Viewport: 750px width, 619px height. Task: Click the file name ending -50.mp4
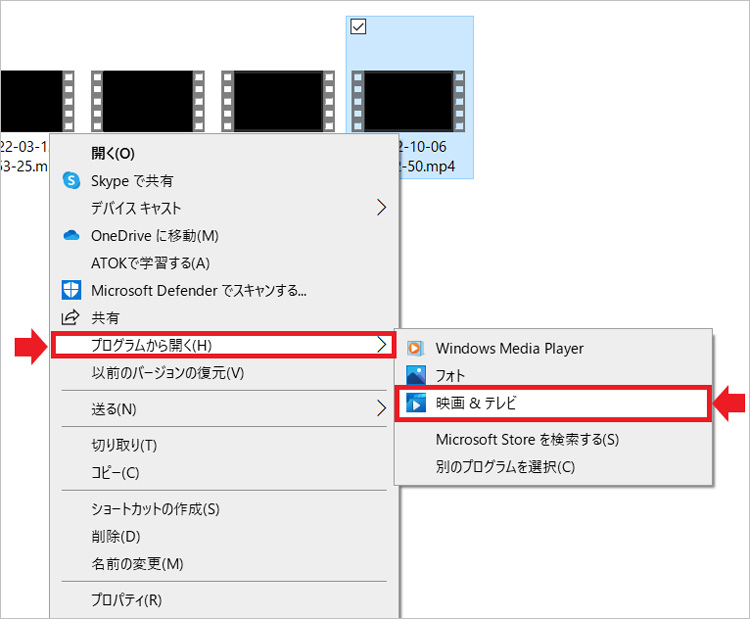pos(426,156)
